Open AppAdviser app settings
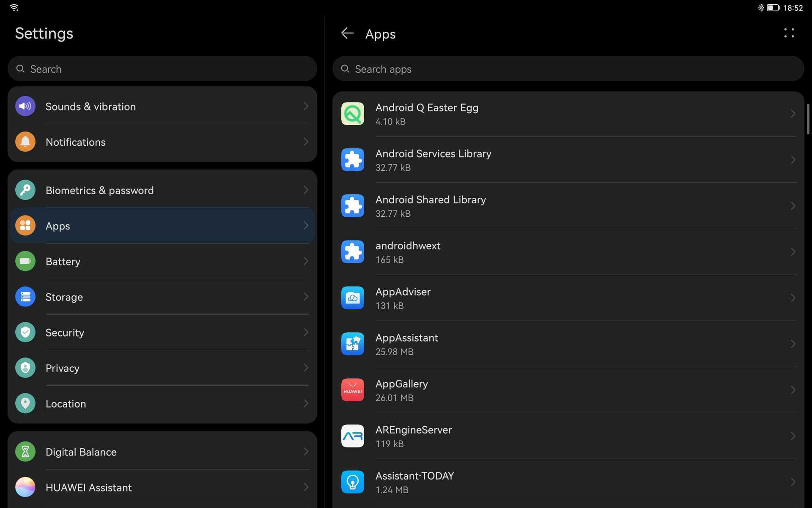This screenshot has width=812, height=508. pyautogui.click(x=568, y=297)
